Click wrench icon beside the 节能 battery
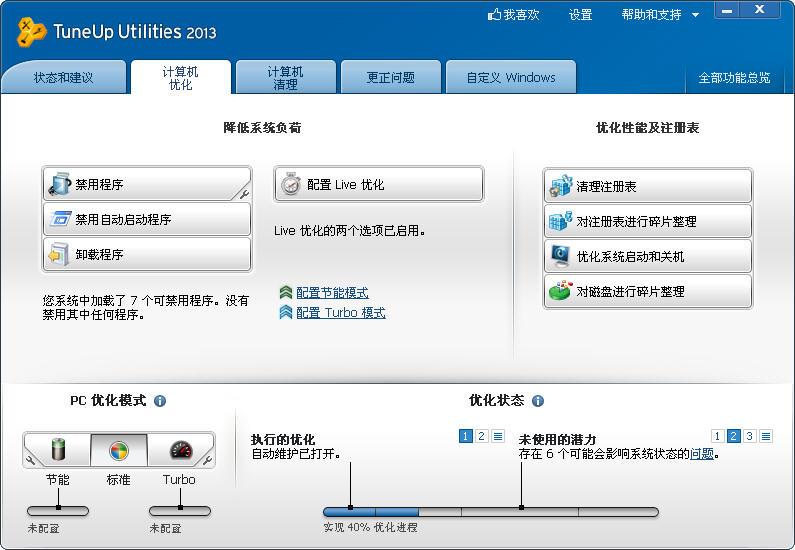This screenshot has height=550, width=795. (x=31, y=460)
